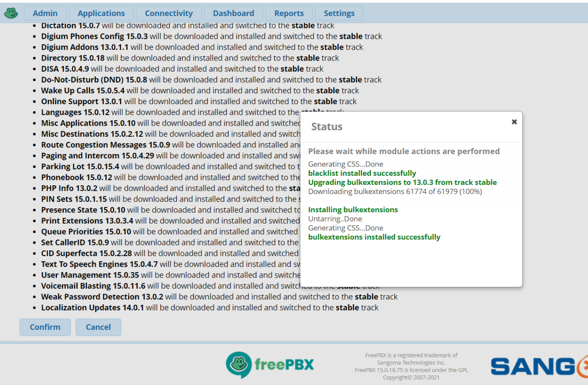Click the 'Installing bulkextensions' status text
The width and height of the screenshot is (588, 385).
(x=353, y=209)
